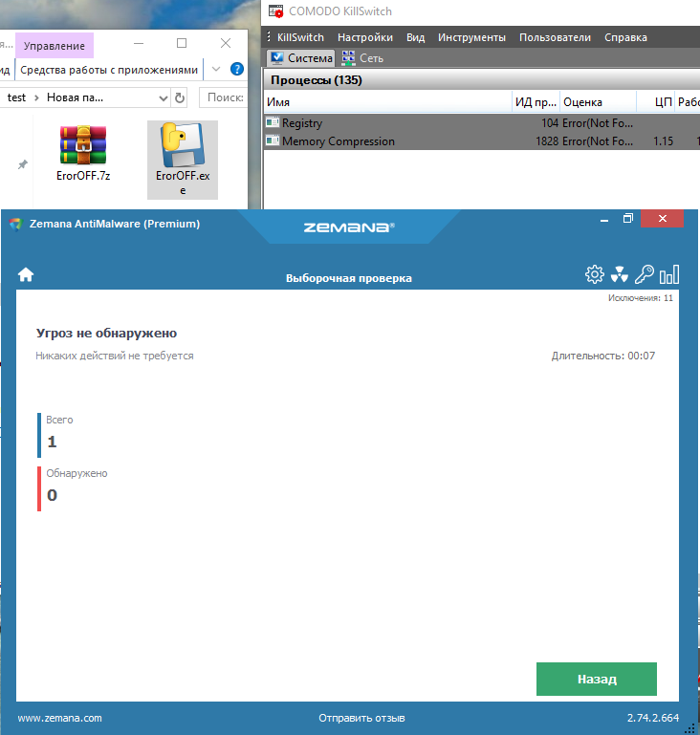Sort processes by ЦП column
700x735 pixels.
(x=656, y=102)
